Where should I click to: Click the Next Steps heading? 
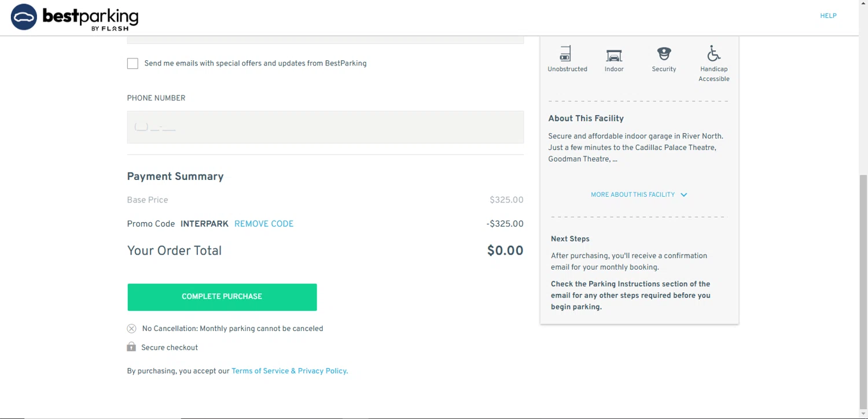click(570, 238)
